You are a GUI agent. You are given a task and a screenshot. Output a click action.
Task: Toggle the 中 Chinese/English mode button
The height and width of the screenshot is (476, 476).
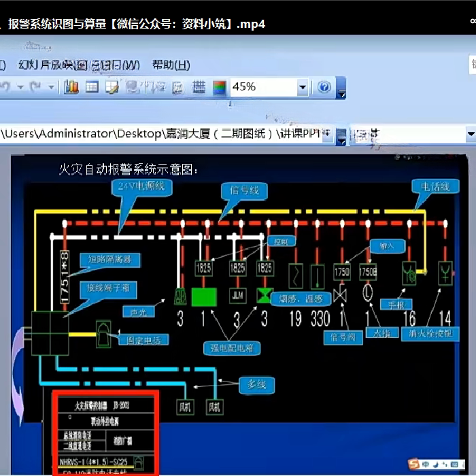[x=426, y=464]
